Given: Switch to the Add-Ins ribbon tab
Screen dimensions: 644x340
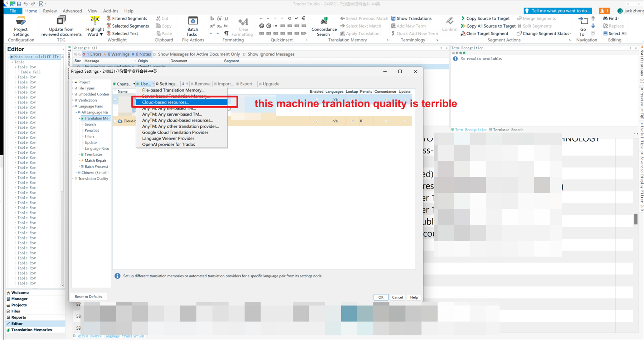Looking at the screenshot, I should pos(111,11).
